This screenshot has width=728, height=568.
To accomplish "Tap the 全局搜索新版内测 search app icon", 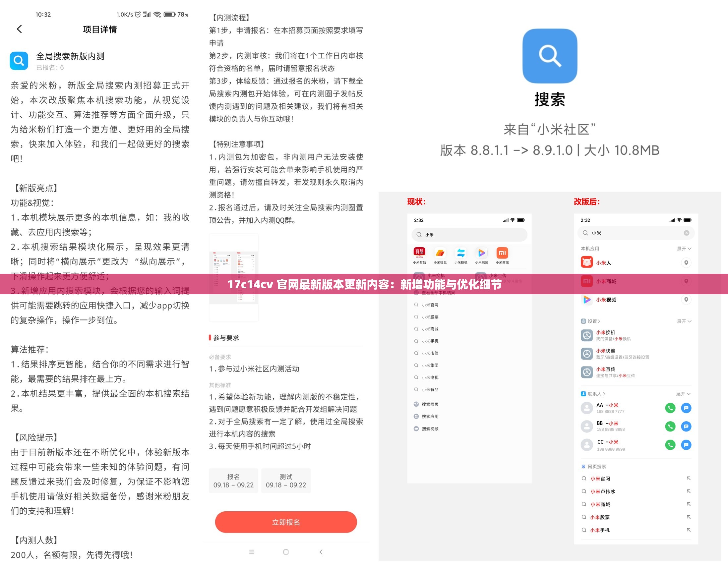I will point(19,61).
